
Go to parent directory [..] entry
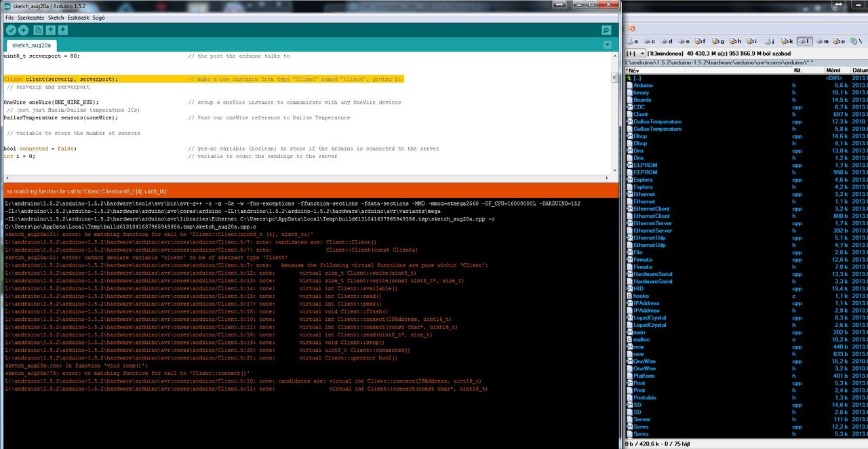pos(746,78)
